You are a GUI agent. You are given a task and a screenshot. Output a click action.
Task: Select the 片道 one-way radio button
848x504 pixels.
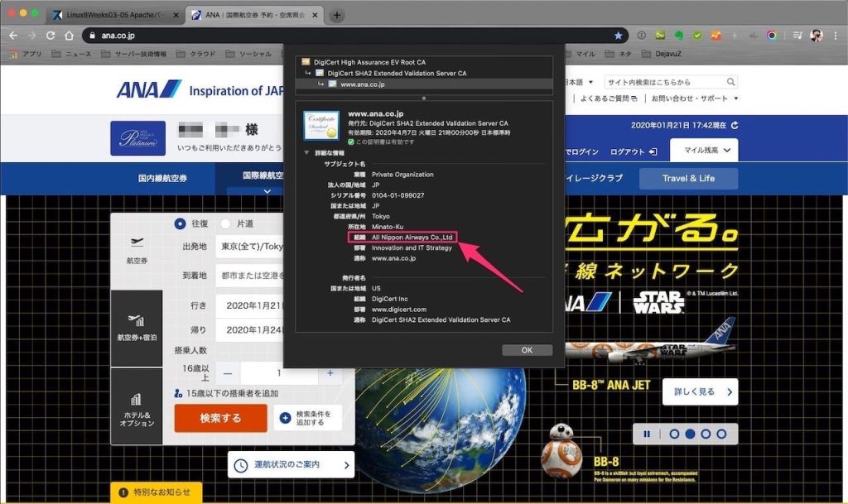click(x=225, y=223)
